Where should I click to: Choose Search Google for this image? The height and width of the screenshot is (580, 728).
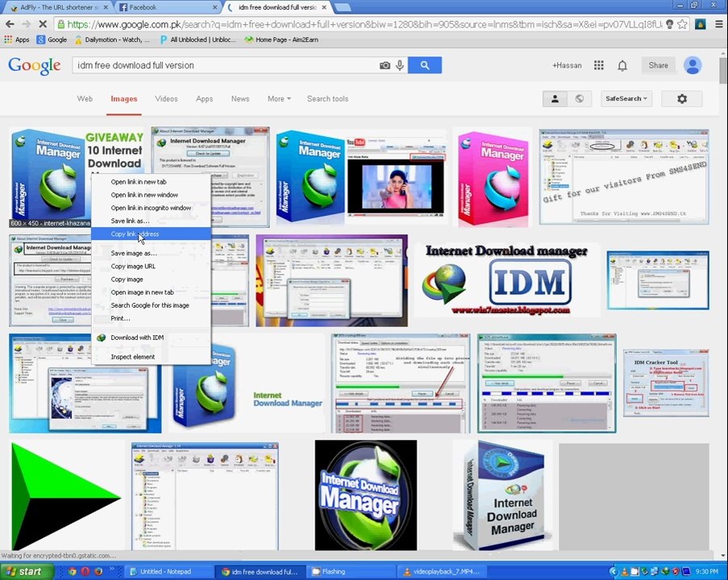click(151, 305)
